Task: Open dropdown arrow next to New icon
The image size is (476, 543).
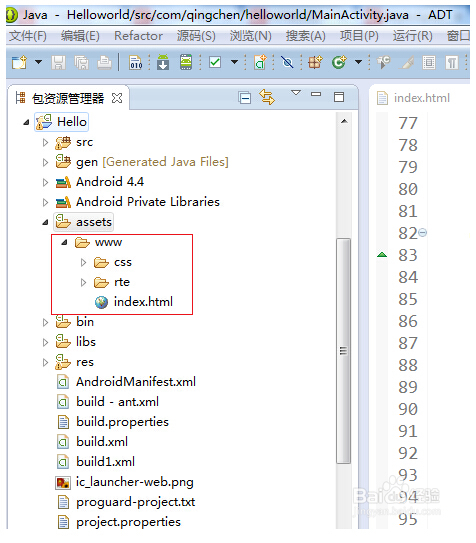Action: [38, 62]
